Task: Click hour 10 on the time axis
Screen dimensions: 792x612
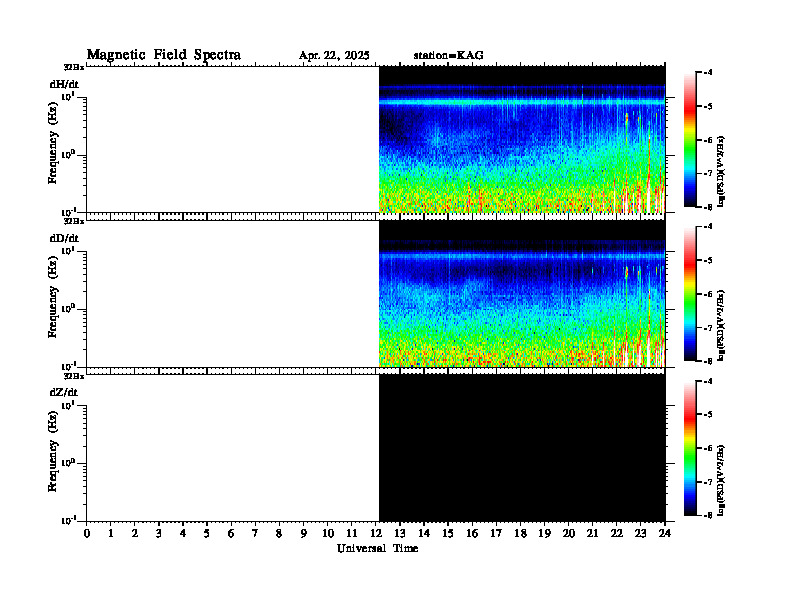Action: 328,534
